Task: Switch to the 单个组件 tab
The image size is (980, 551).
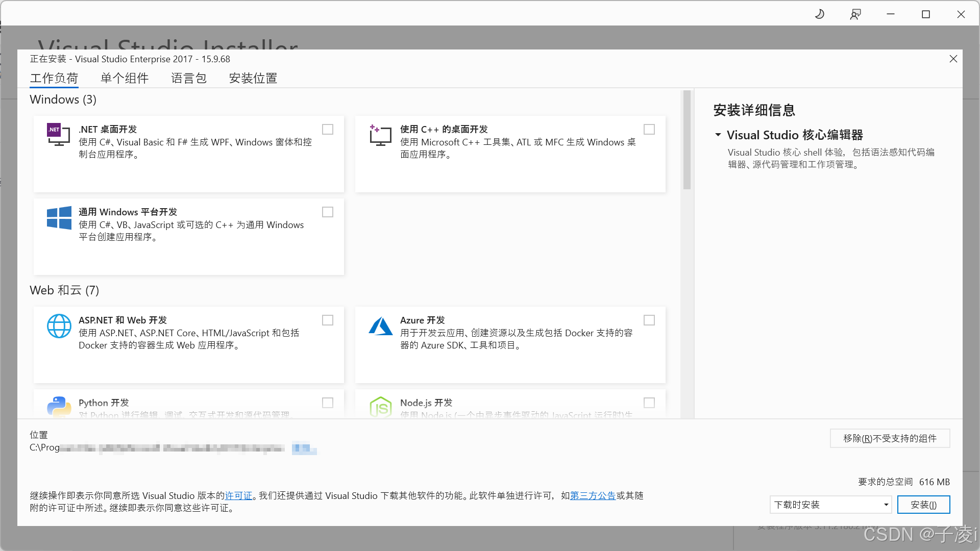Action: click(125, 78)
